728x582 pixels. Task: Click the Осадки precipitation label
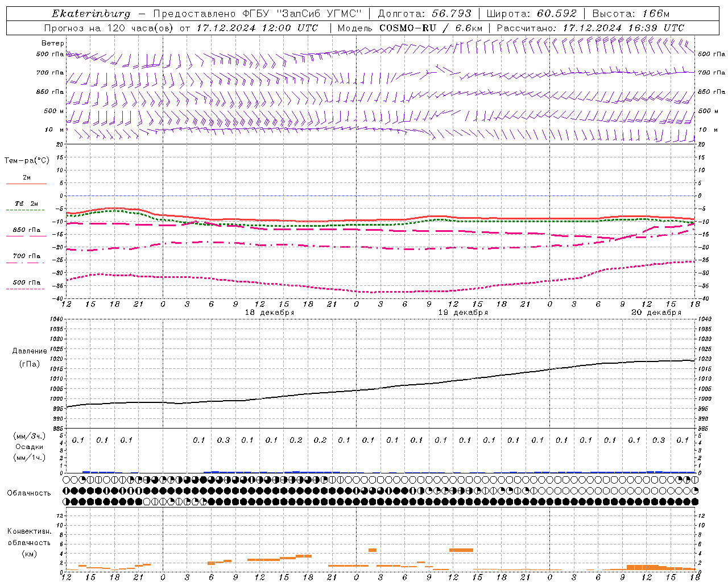pyautogui.click(x=29, y=447)
